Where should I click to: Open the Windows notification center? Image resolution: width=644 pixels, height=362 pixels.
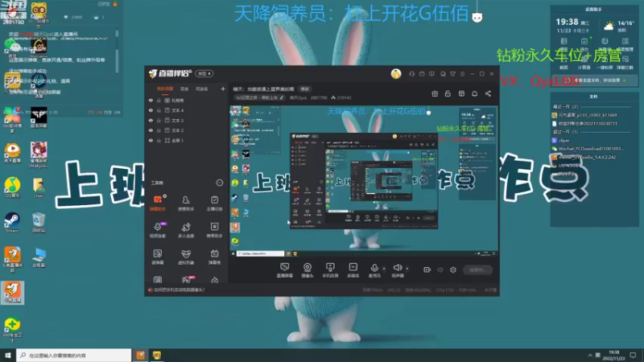[633, 355]
